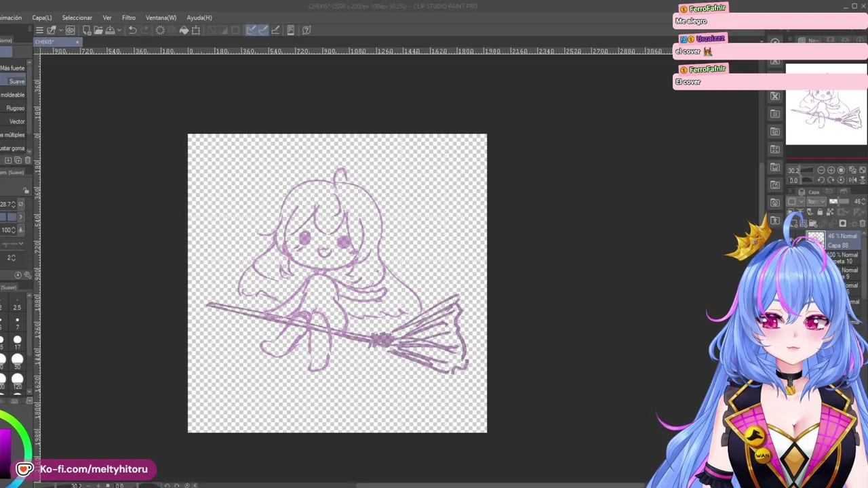Delete sub tool with trash icon

pos(27,160)
